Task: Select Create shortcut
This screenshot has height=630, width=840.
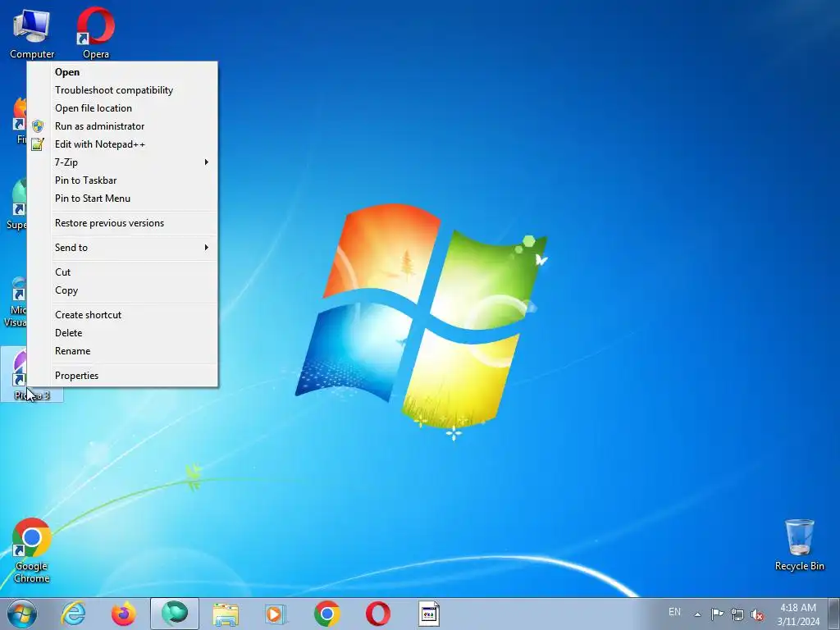Action: [x=122, y=315]
